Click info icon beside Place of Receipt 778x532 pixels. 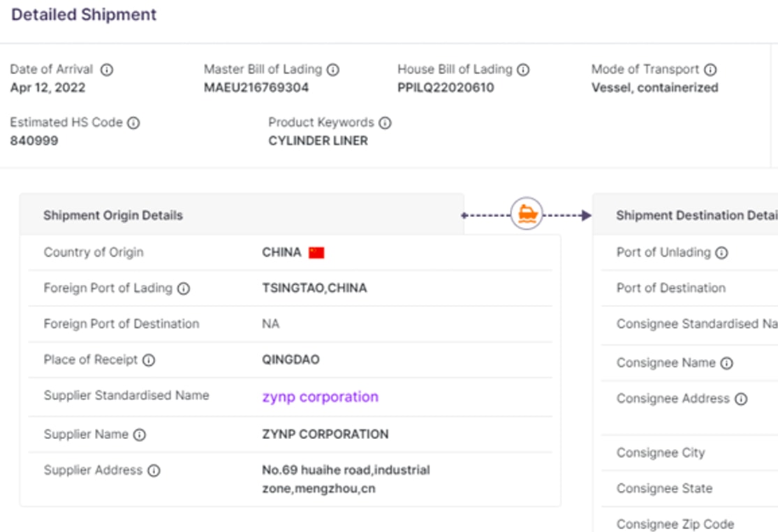pyautogui.click(x=149, y=360)
